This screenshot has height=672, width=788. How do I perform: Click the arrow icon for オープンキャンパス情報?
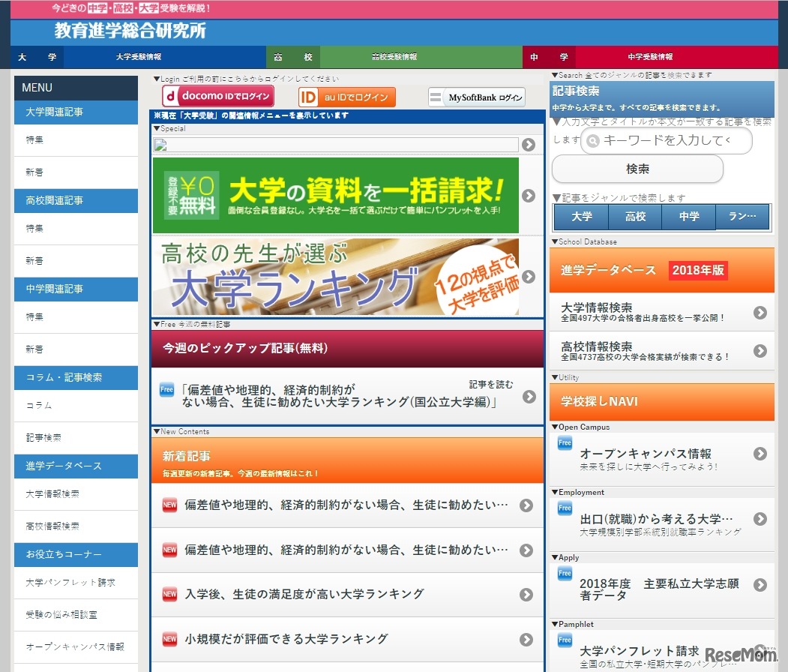[760, 454]
